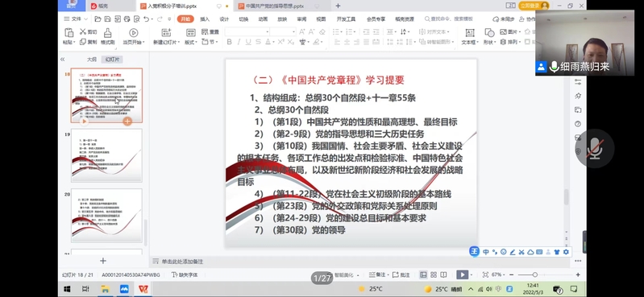Screen dimensions: 644x297
Task: Open the font name combo box
Action: (x=247, y=31)
